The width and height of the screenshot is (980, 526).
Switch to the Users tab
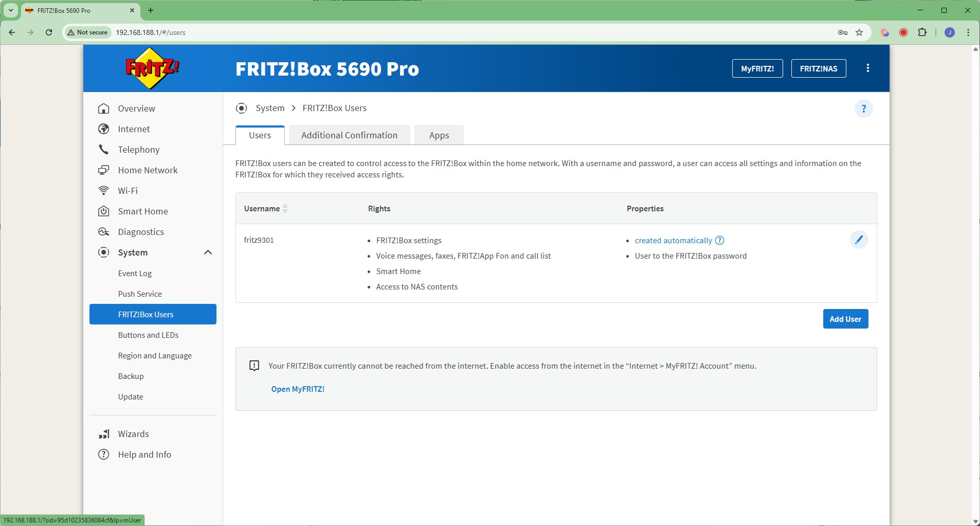click(x=260, y=135)
